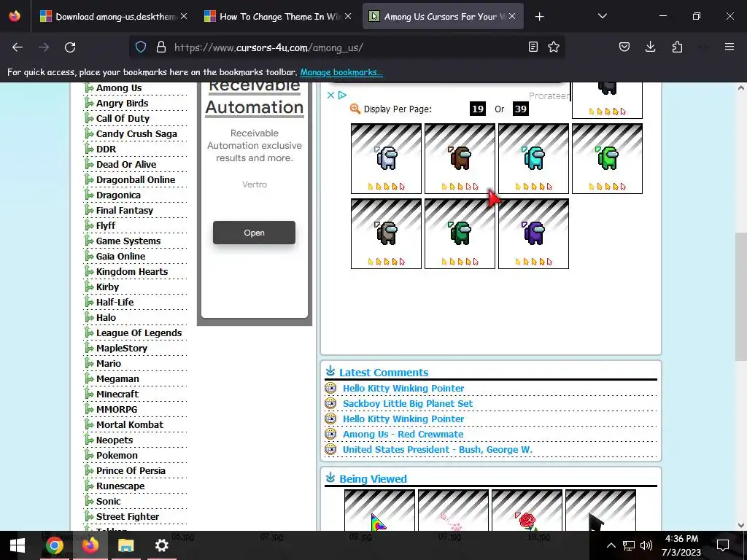Open the Manage bookmarks link
The image size is (747, 560).
tap(341, 72)
